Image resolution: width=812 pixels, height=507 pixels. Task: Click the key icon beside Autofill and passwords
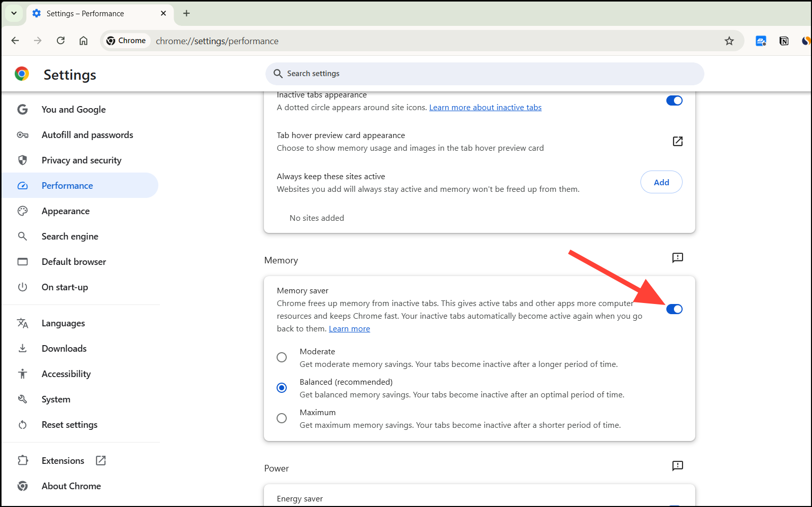click(x=22, y=134)
